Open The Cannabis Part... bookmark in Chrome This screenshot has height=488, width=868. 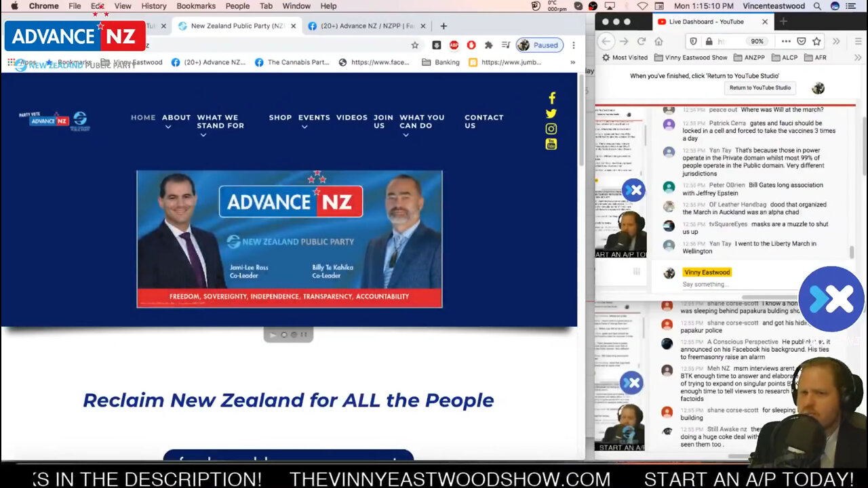(292, 62)
